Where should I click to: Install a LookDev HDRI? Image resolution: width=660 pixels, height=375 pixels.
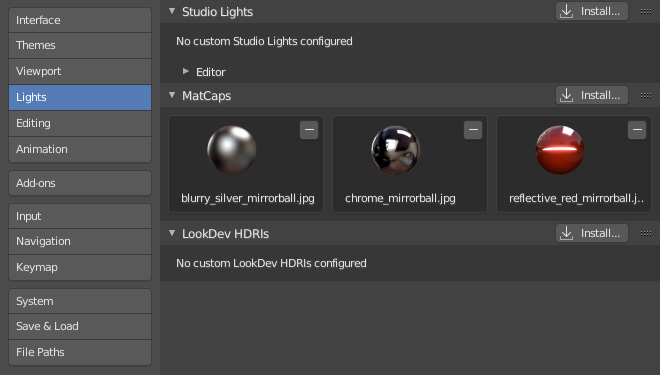pos(591,233)
